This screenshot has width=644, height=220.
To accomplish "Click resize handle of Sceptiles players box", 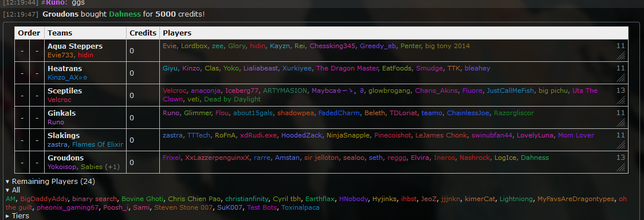I will (621, 100).
